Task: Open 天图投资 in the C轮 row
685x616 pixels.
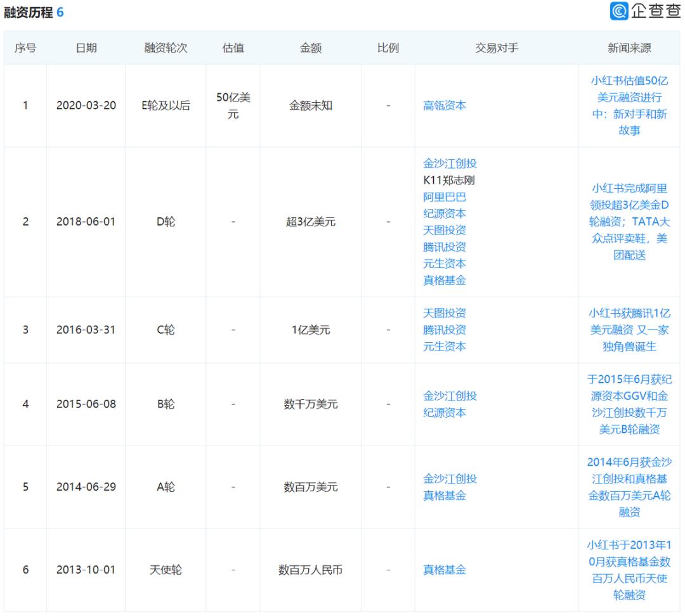Action: coord(445,313)
